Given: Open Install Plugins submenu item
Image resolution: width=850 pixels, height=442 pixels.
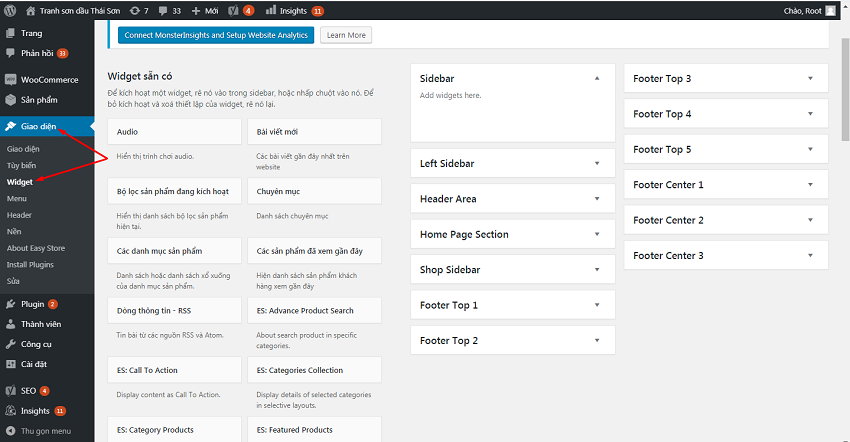Looking at the screenshot, I should [30, 264].
